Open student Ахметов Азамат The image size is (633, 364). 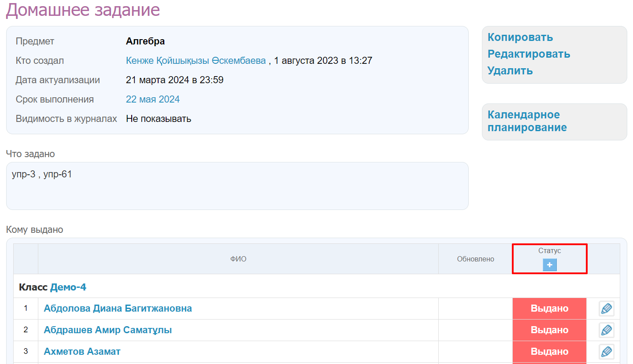[82, 352]
